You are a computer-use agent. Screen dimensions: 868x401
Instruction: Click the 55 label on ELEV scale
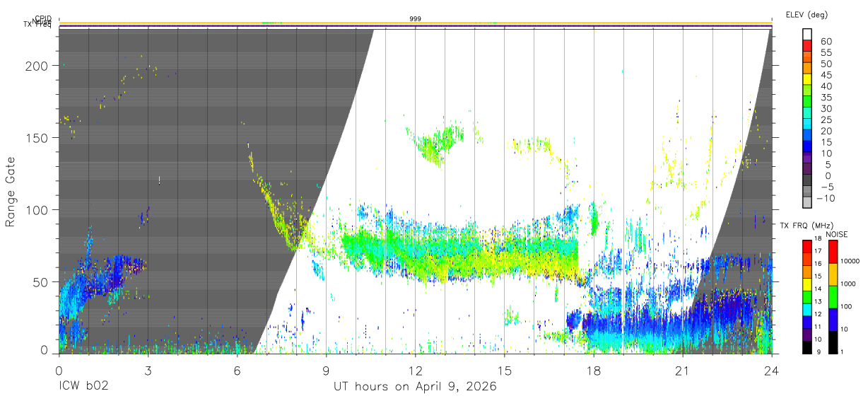point(826,52)
